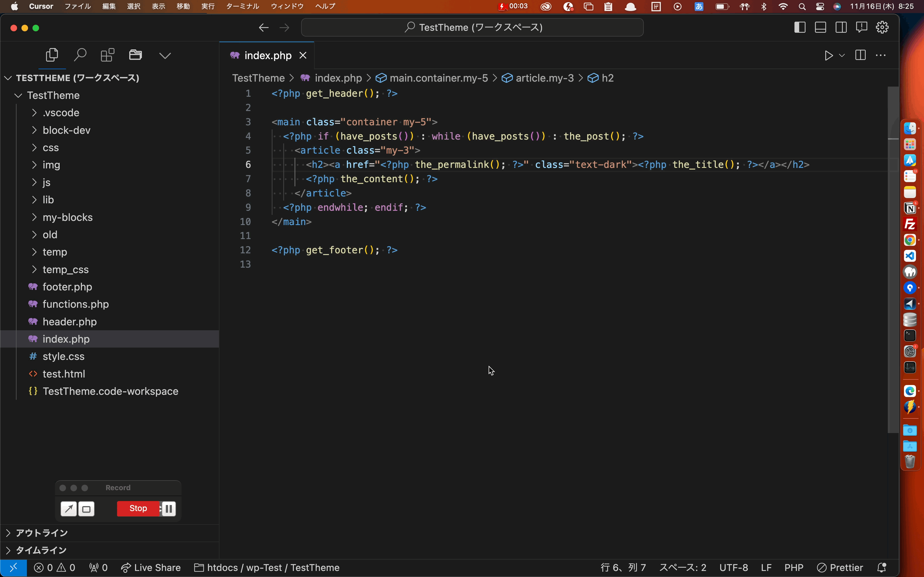Click the More Actions ellipsis icon
This screenshot has height=577, width=924.
click(x=882, y=55)
